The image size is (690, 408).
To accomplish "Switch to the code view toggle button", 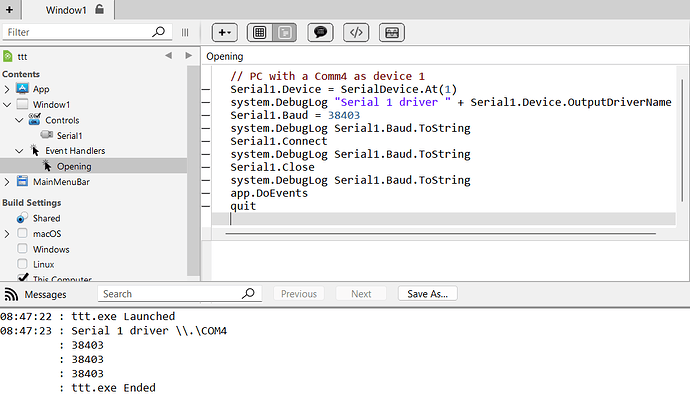I will point(285,33).
